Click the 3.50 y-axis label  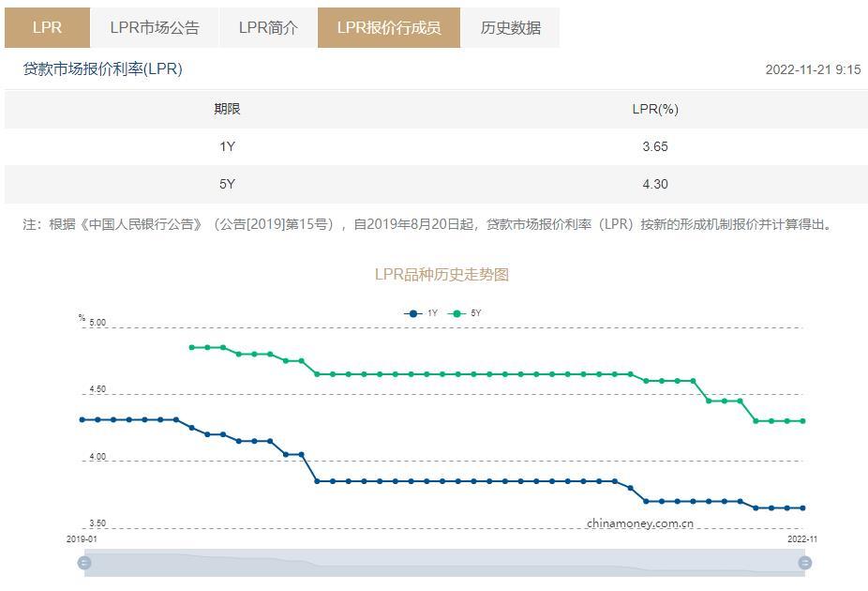[x=97, y=523]
